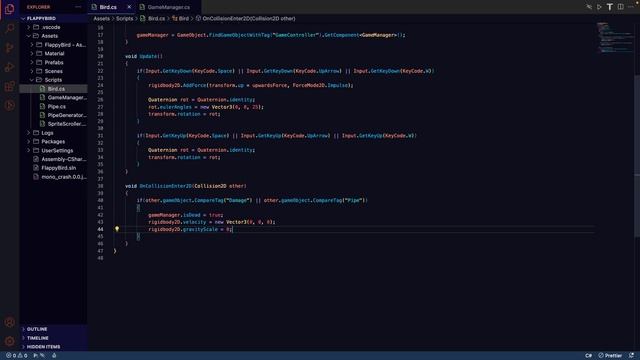This screenshot has width=640, height=360.
Task: Click the T icon in editor toolbar
Action: point(610,7)
